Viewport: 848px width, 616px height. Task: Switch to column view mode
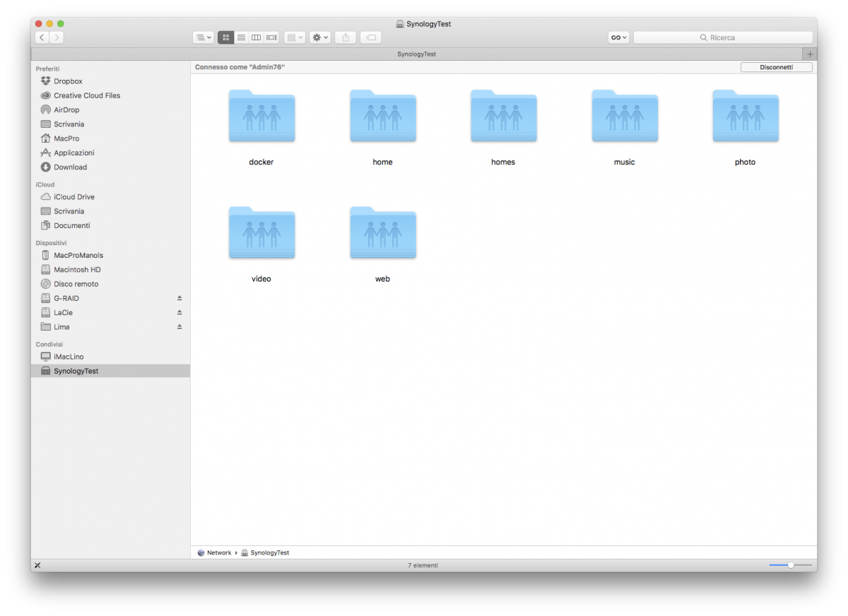[x=257, y=37]
